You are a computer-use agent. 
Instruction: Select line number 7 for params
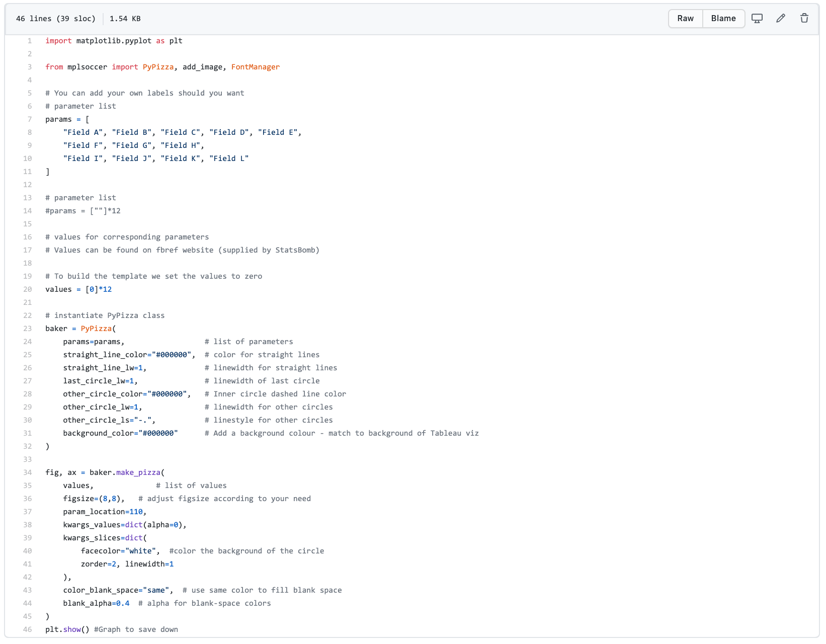tap(30, 119)
